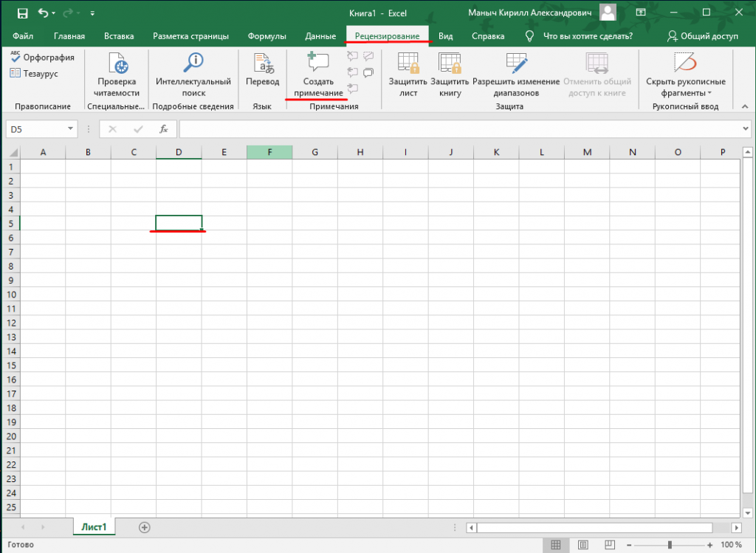Click the Перевод translate icon
This screenshot has height=553, width=756.
tap(262, 63)
